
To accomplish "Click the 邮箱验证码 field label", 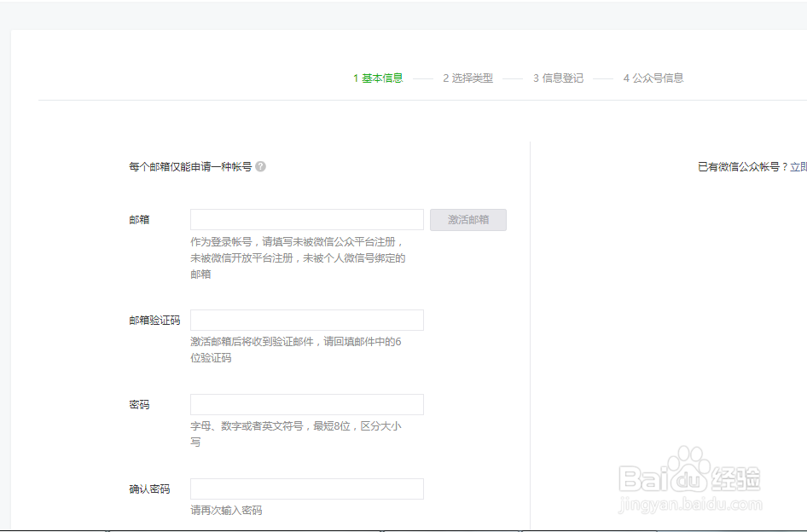I will click(154, 321).
